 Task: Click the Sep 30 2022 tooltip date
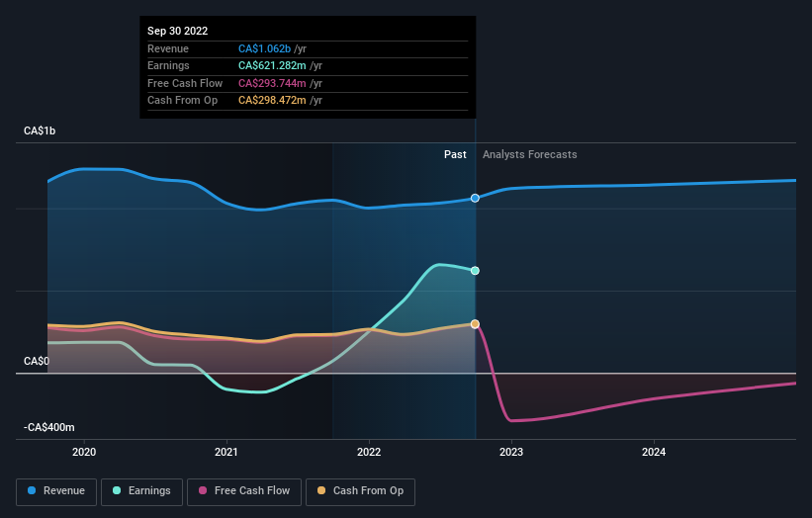point(178,31)
